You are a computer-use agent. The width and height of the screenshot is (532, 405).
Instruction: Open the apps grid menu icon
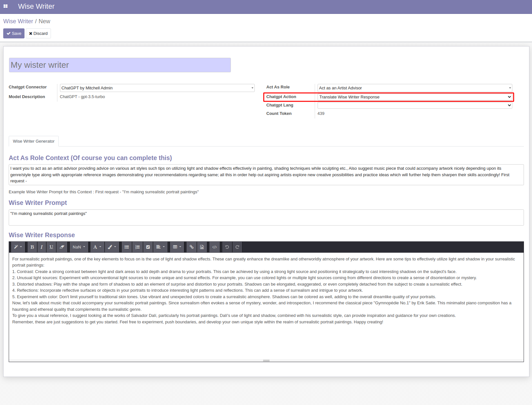[5, 6]
